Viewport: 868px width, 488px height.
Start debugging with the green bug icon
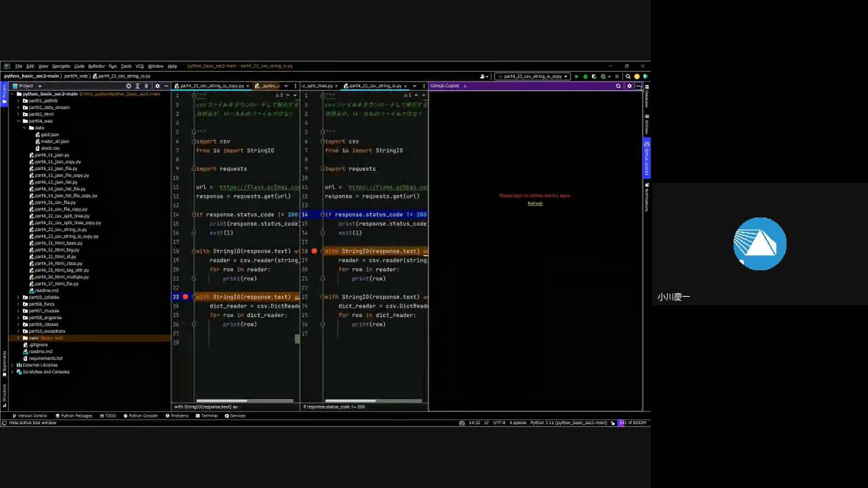click(x=585, y=77)
